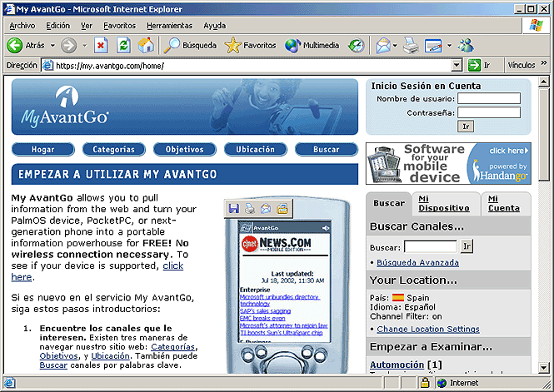The width and height of the screenshot is (554, 392).
Task: Open the edit tool dropdown arrow
Action: pos(449,46)
